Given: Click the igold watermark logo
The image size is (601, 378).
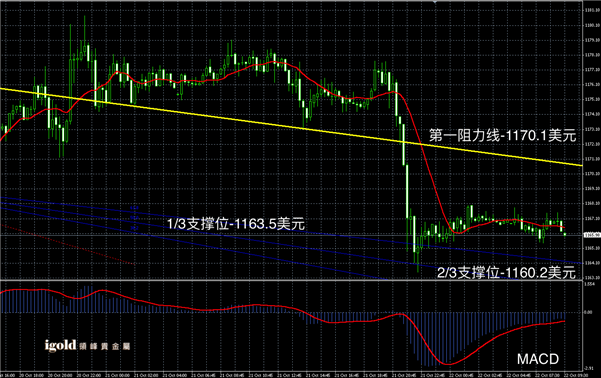Looking at the screenshot, I should pos(60,345).
